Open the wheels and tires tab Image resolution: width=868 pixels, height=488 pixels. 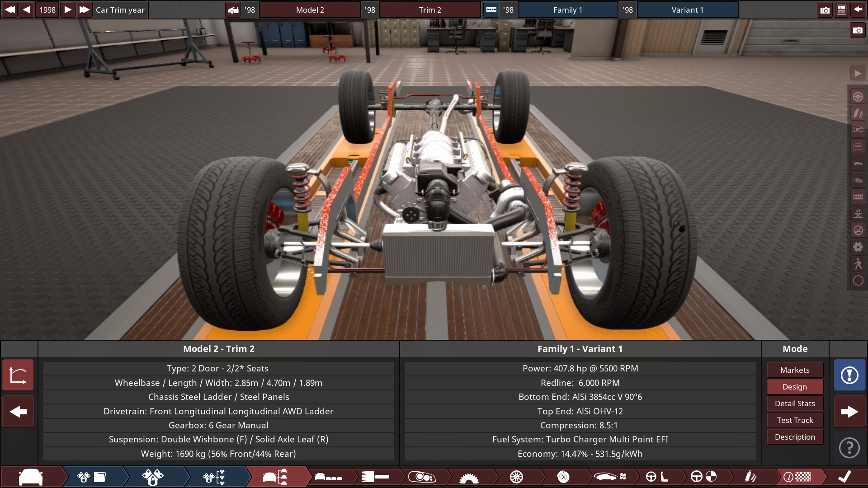tap(516, 477)
